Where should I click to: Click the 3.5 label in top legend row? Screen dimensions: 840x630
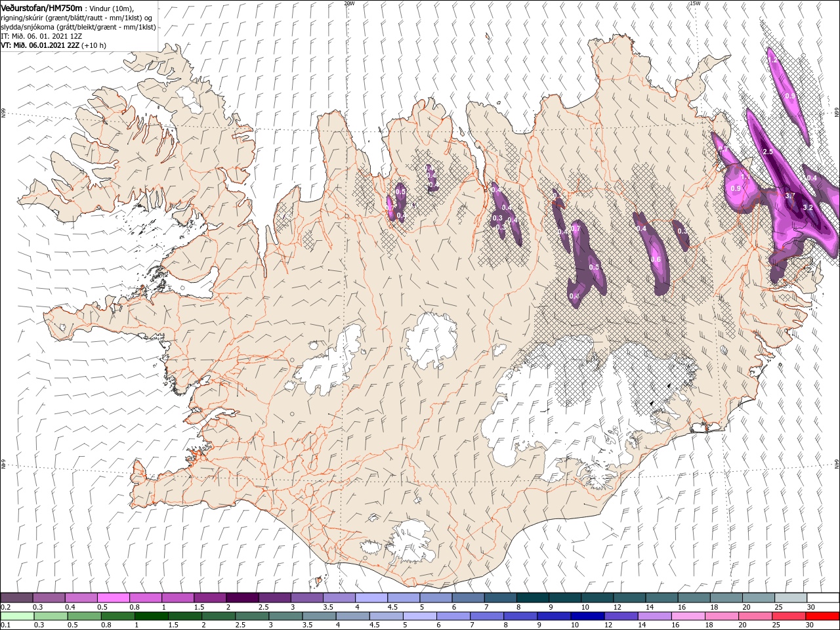pos(328,607)
